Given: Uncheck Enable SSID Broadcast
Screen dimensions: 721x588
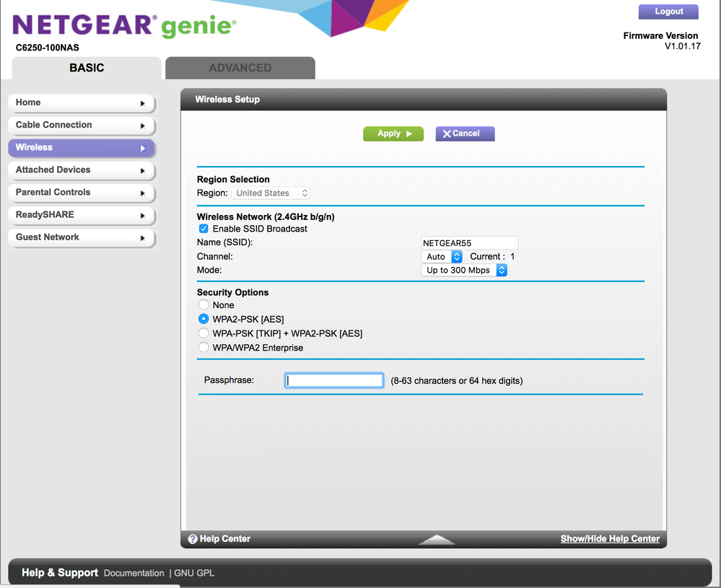Looking at the screenshot, I should click(204, 228).
